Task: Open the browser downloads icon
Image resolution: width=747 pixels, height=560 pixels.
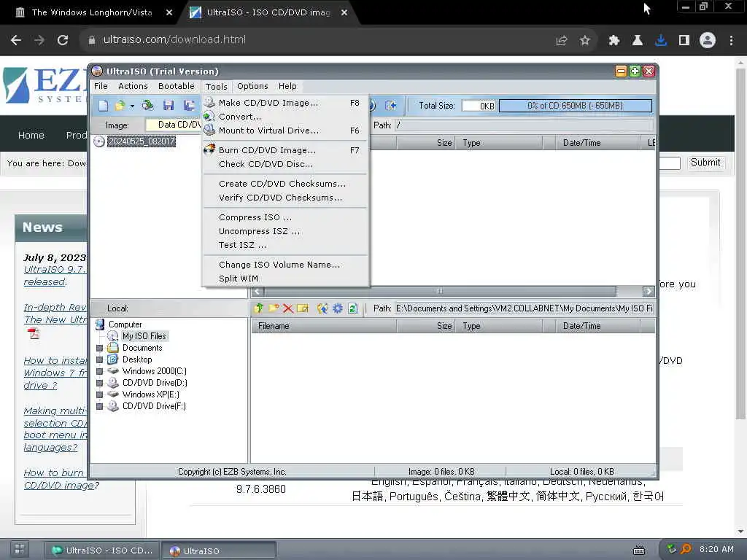Action: (660, 41)
